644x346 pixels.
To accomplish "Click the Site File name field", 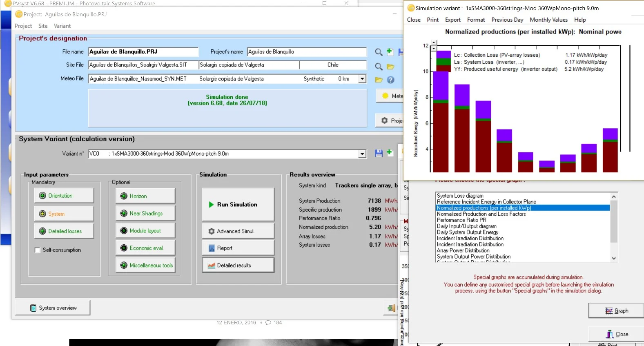I will (x=143, y=65).
